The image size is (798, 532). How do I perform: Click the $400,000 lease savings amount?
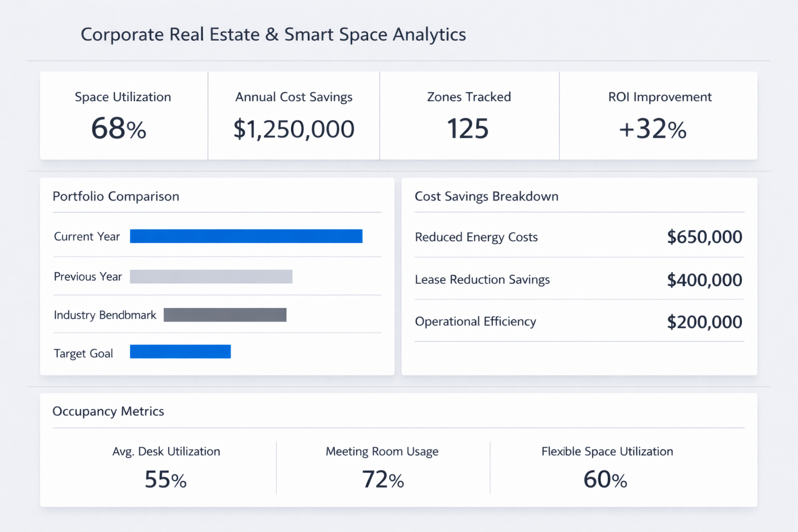coord(704,280)
